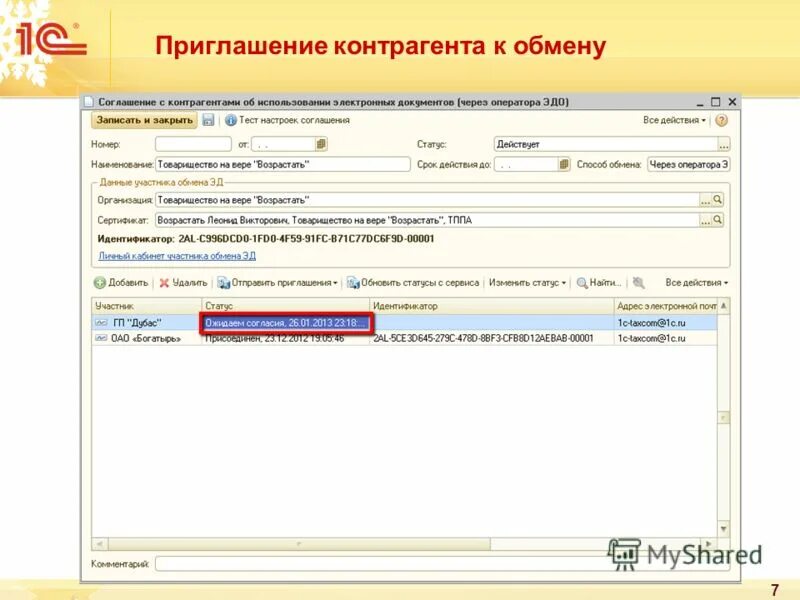Open the calendar for 'Срок действия до'

pyautogui.click(x=562, y=165)
